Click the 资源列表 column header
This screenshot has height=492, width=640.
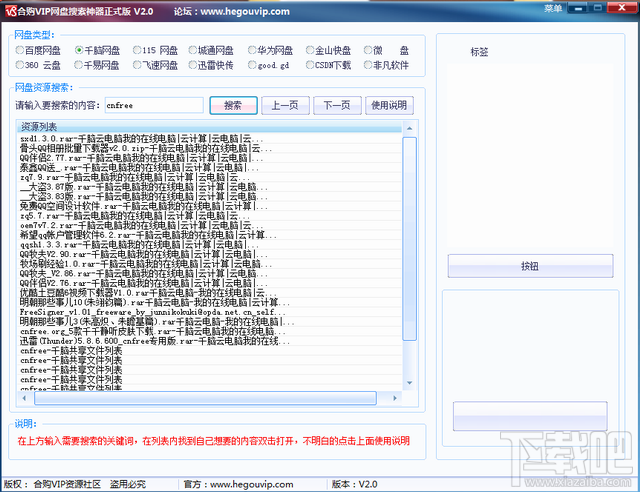pyautogui.click(x=209, y=127)
